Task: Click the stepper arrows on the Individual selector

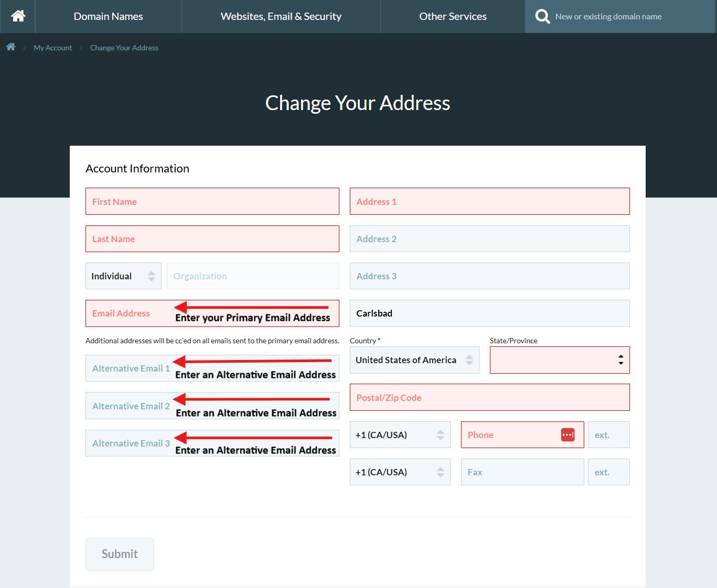Action: coord(152,276)
